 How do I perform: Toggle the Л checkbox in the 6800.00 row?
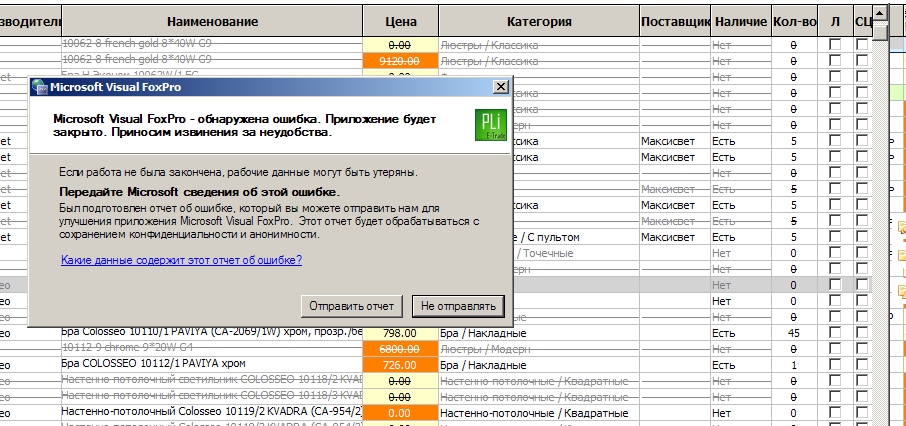[x=835, y=349]
